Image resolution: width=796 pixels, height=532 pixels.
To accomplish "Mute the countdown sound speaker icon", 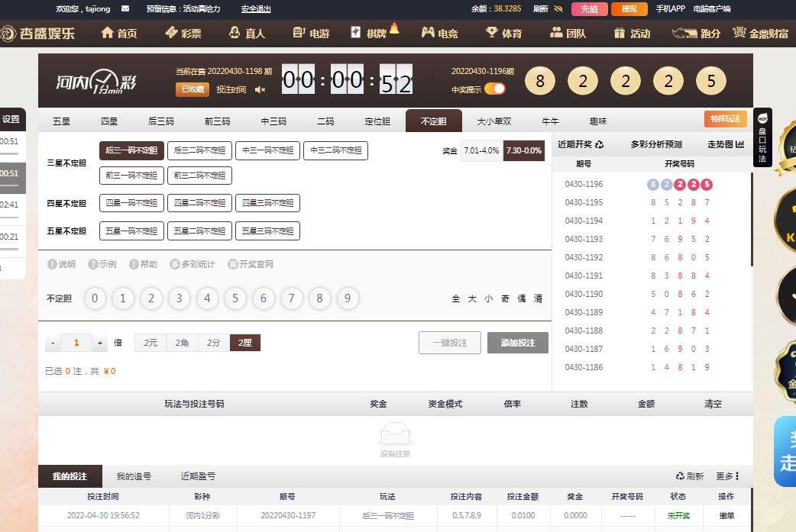I will [x=260, y=90].
